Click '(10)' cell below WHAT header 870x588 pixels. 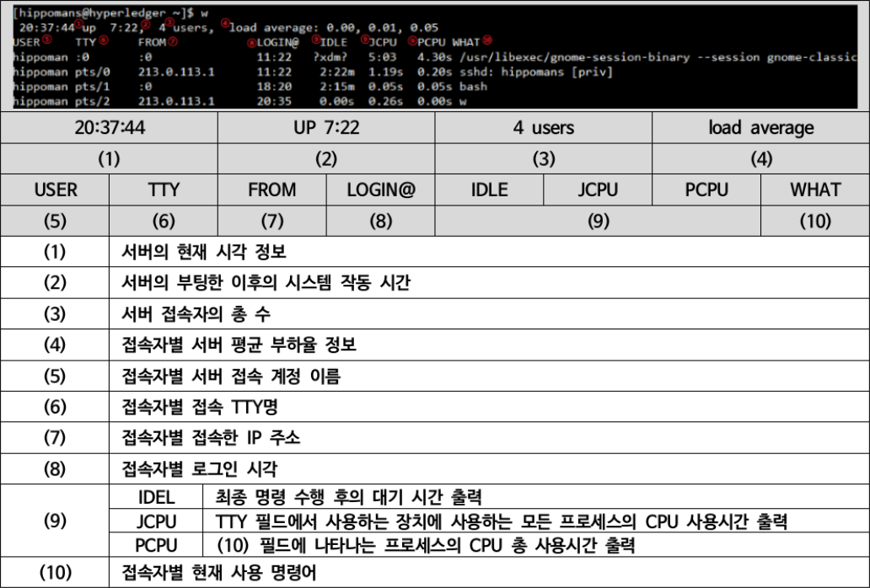click(815, 221)
